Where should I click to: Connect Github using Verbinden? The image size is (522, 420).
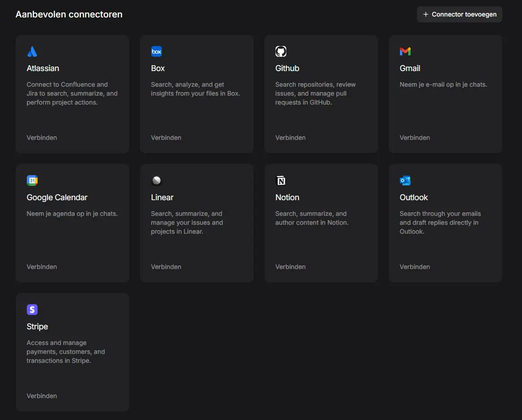[x=290, y=138]
